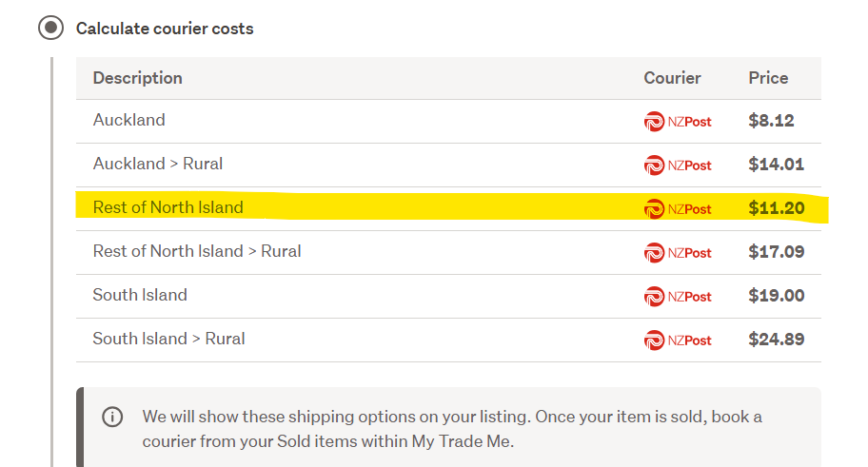
Task: Click the highlighted $11.20 price
Action: (776, 208)
